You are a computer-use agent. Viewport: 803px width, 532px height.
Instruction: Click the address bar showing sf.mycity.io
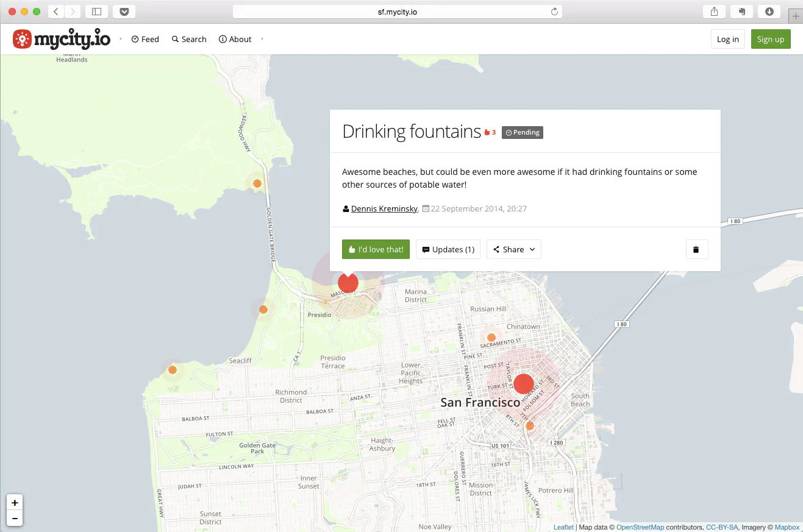(x=398, y=12)
